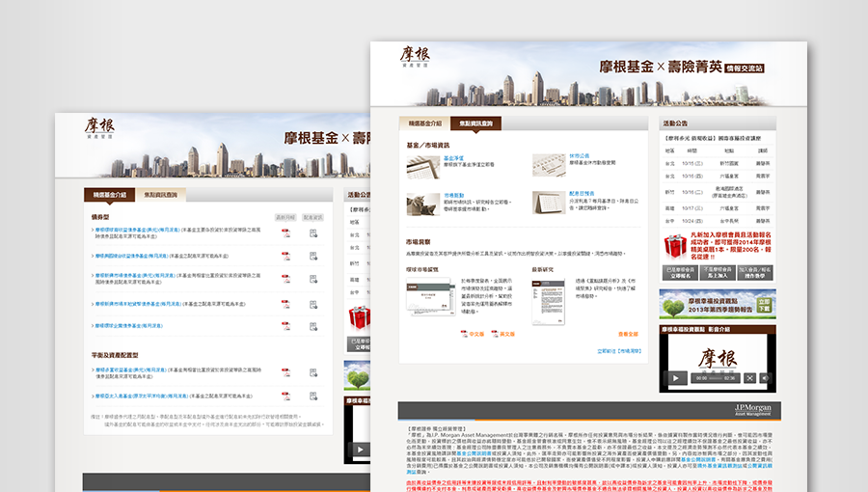Open PDF report for 摩根新興市場債券基金(美元) on left page
Screen dimensions: 868x492
pyautogui.click(x=285, y=279)
